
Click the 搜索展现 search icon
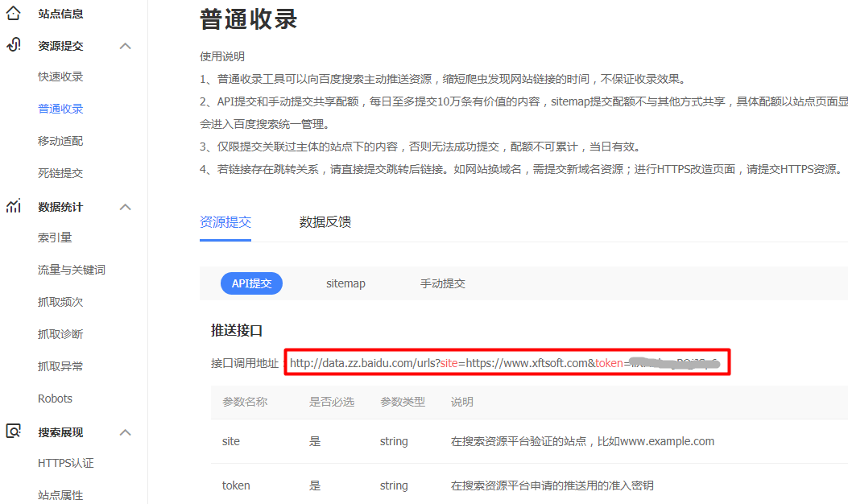point(14,431)
